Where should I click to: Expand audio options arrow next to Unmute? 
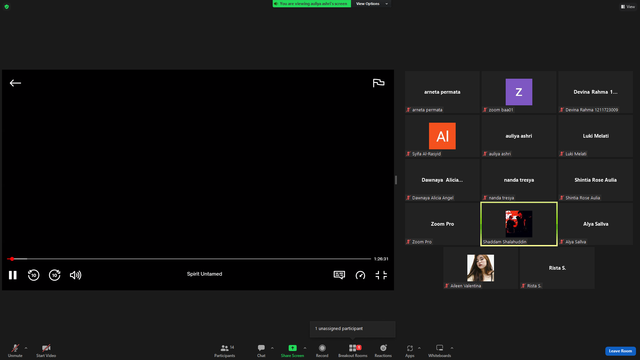tap(26, 348)
